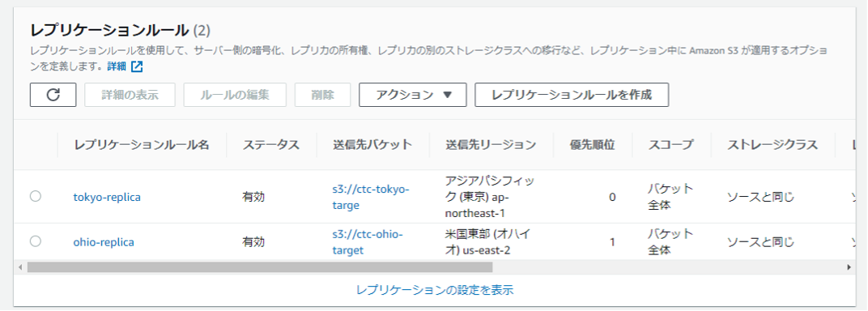Click 有効 status in tokyo-replica row
The height and width of the screenshot is (311, 868).
253,197
